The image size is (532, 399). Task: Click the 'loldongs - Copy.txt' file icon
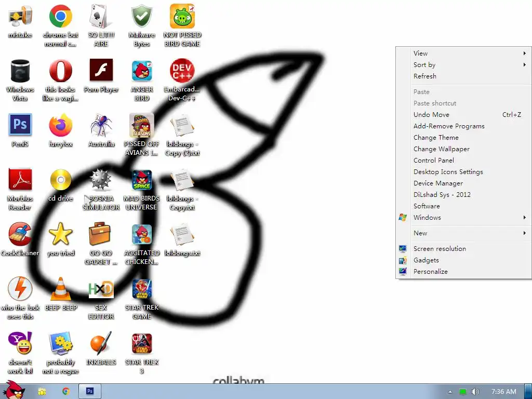tap(182, 189)
